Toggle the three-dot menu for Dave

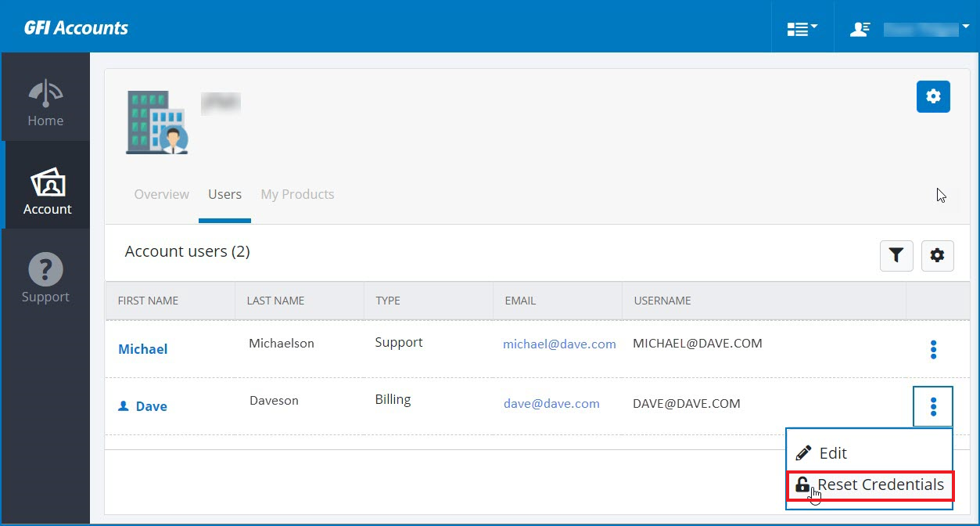(x=933, y=406)
